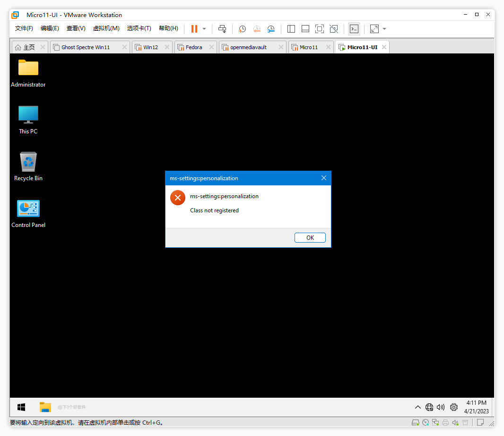Click the USB device status icon
The height and width of the screenshot is (436, 504).
pyautogui.click(x=465, y=422)
